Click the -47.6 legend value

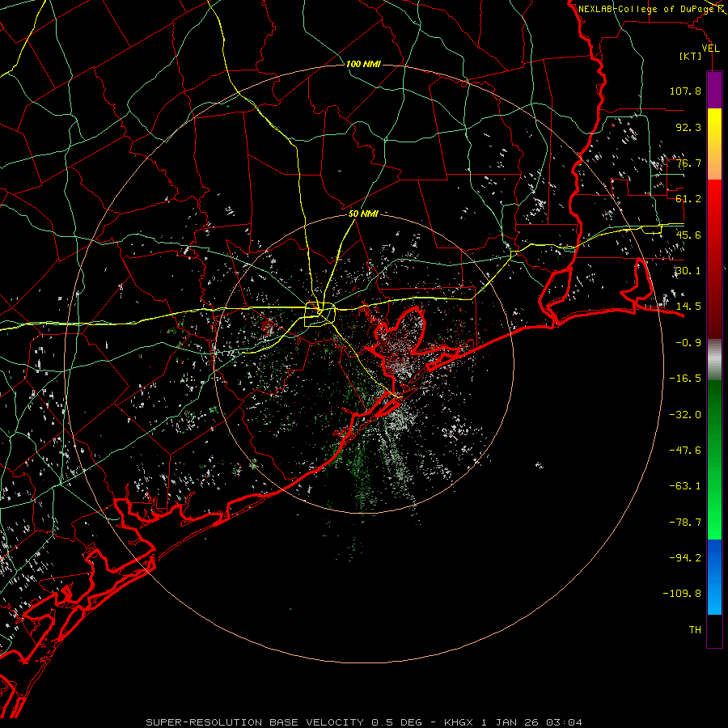coord(685,451)
